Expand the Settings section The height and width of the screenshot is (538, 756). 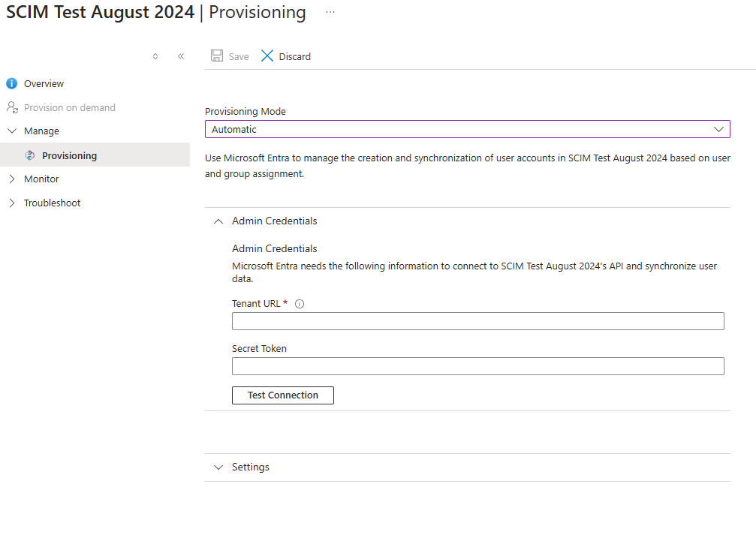(x=218, y=467)
